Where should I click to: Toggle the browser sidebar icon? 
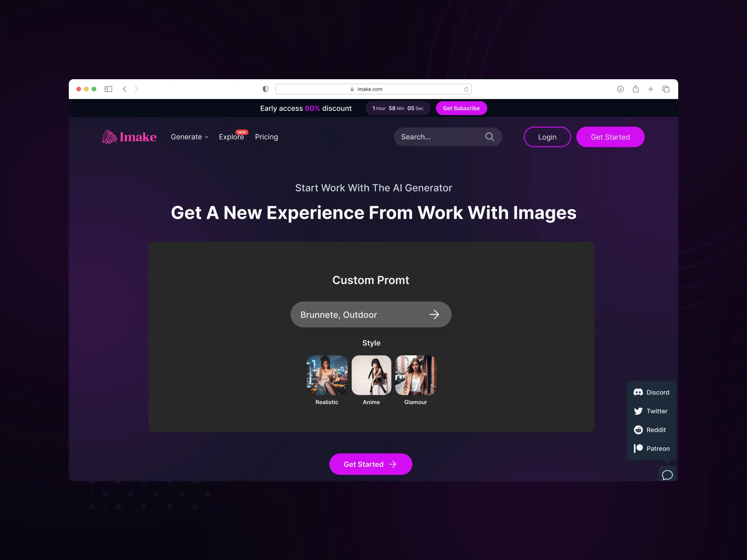click(108, 89)
